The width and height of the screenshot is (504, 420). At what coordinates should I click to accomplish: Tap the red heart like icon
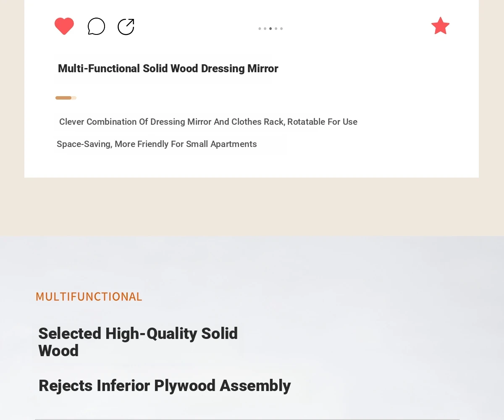pos(64,26)
